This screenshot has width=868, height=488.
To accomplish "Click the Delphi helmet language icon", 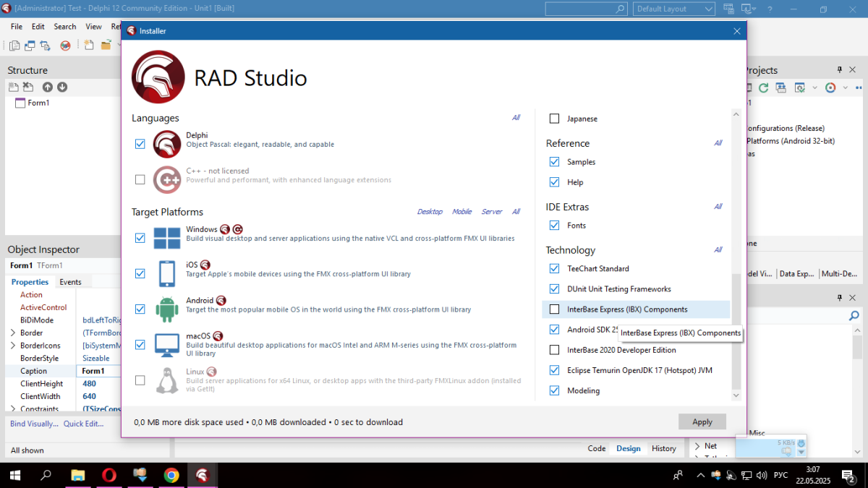I will pyautogui.click(x=167, y=144).
